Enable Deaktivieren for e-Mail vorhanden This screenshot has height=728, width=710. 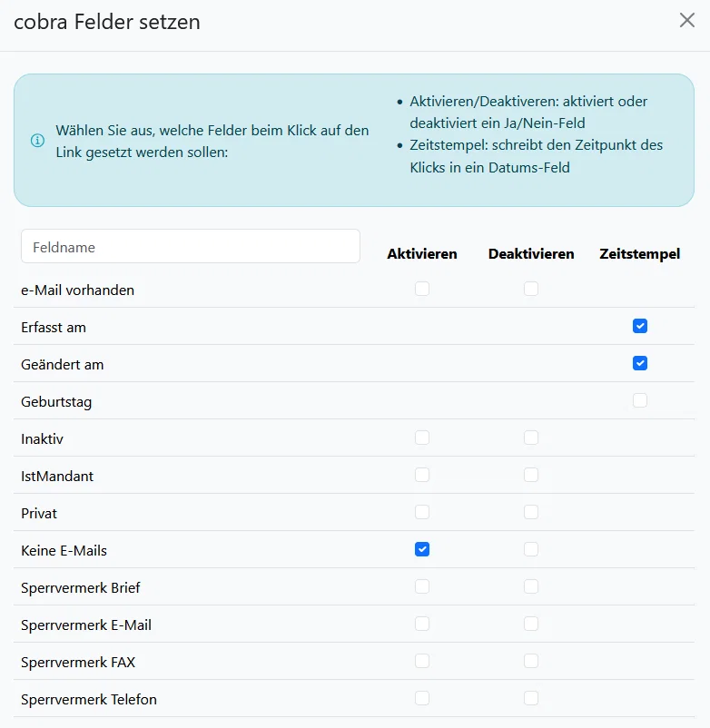point(531,289)
